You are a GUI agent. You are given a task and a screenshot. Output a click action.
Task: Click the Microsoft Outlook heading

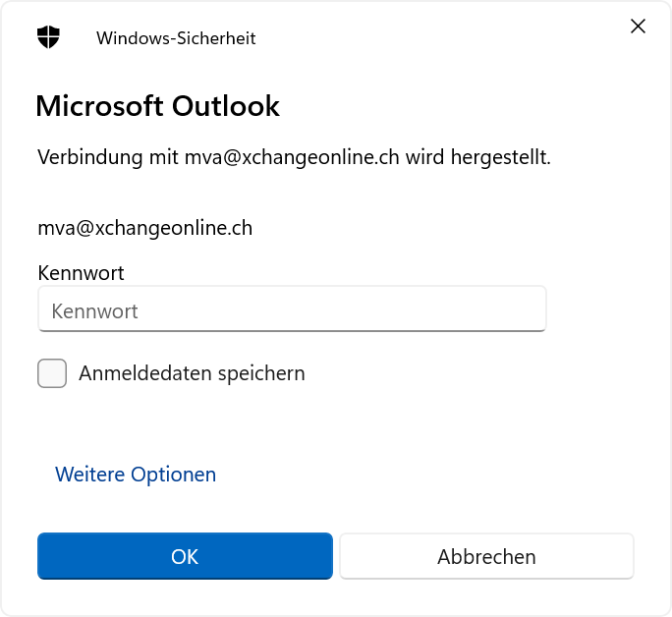(x=157, y=106)
